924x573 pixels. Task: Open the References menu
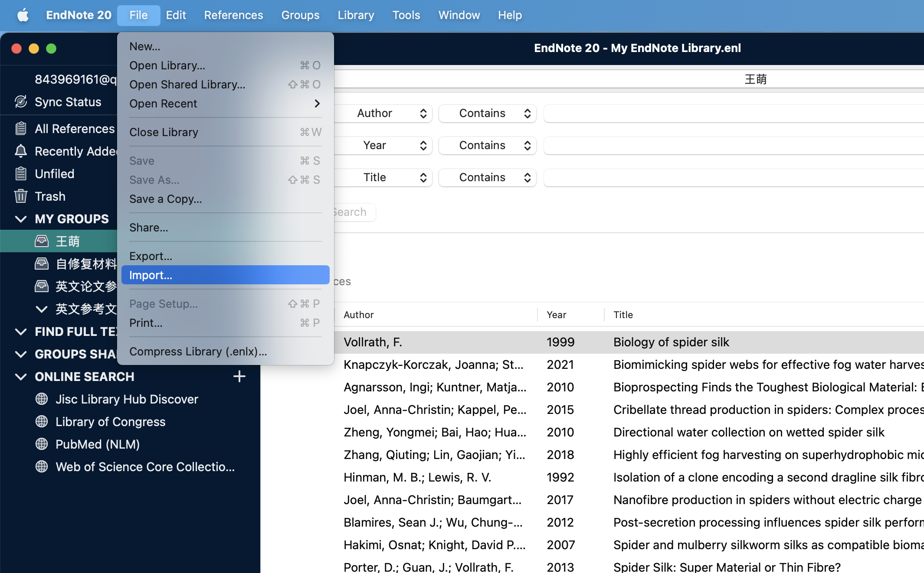tap(233, 15)
